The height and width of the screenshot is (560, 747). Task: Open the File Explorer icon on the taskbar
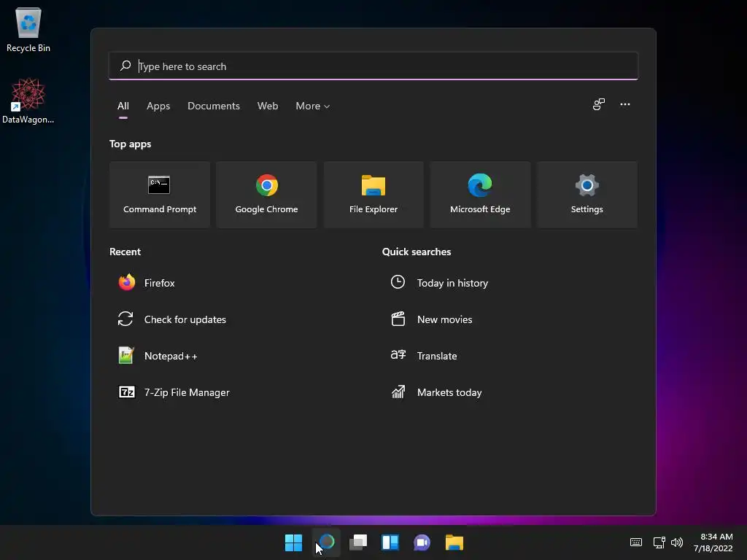pyautogui.click(x=454, y=542)
